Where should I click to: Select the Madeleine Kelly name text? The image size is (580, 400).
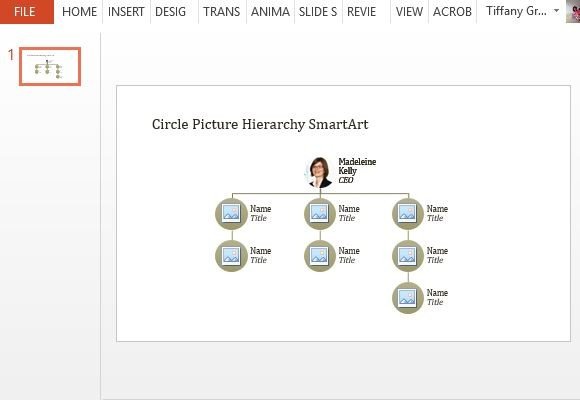[357, 166]
